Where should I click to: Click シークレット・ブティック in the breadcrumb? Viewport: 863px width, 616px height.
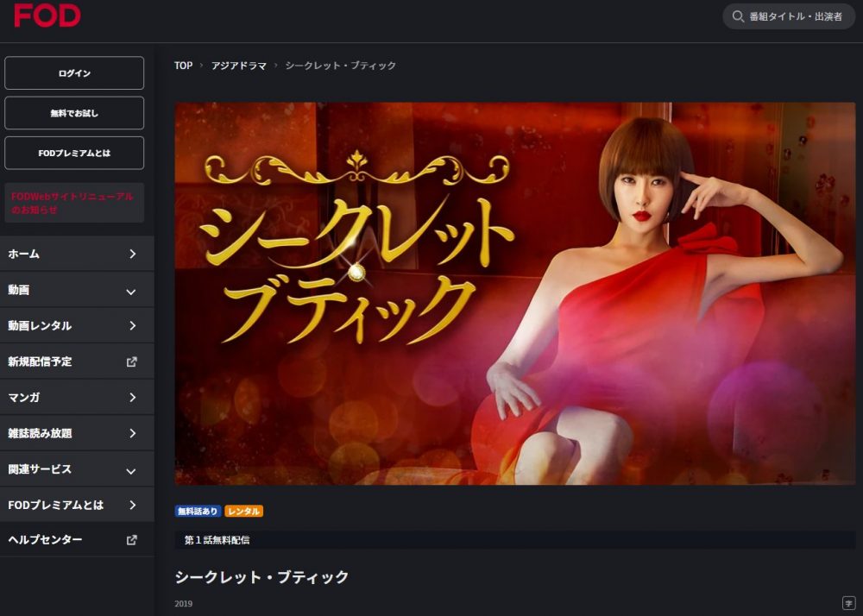coord(340,66)
